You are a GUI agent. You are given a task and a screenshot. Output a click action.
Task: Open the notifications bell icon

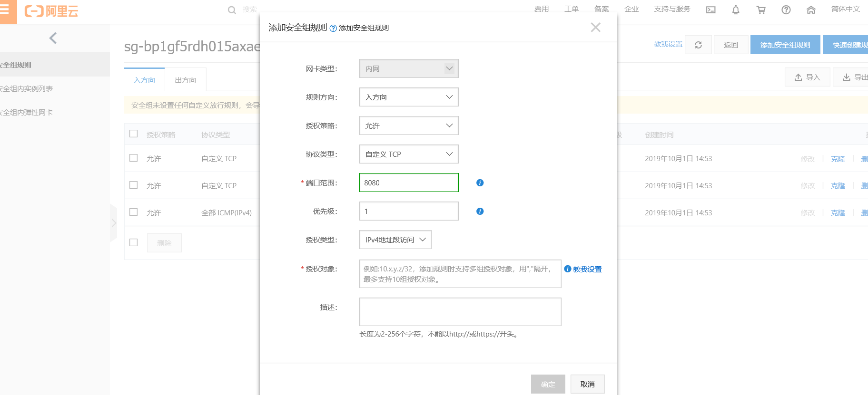coord(736,10)
